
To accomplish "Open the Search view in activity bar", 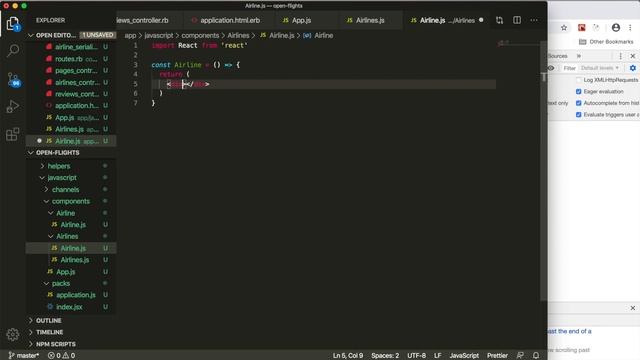I will coord(13,51).
